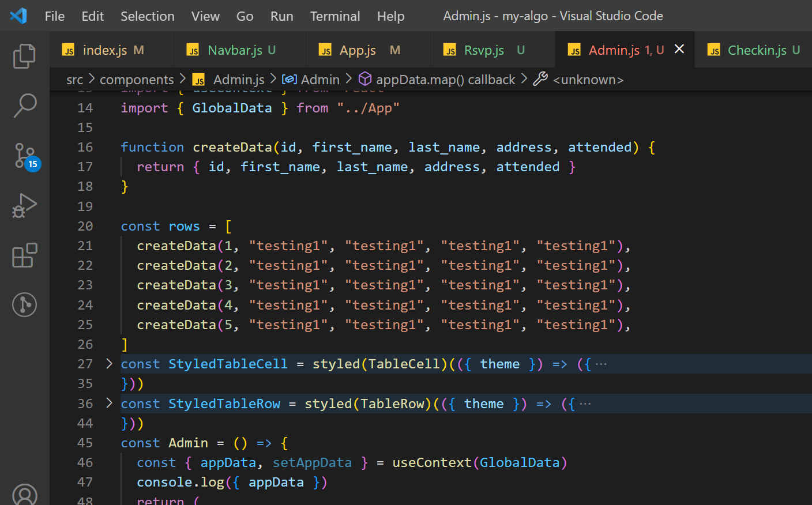
Task: Click console.log on line 47
Action: (x=181, y=482)
